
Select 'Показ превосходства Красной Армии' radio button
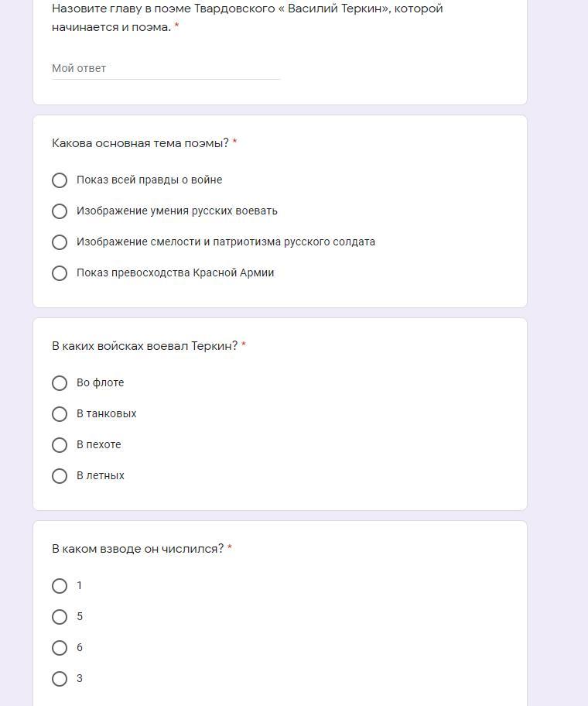[60, 273]
